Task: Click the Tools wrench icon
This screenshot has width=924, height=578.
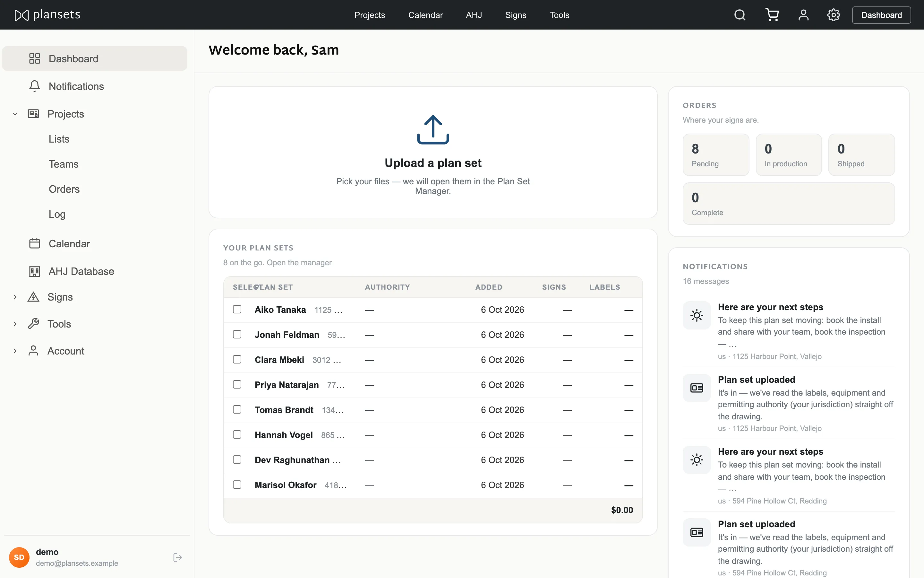Action: click(34, 324)
